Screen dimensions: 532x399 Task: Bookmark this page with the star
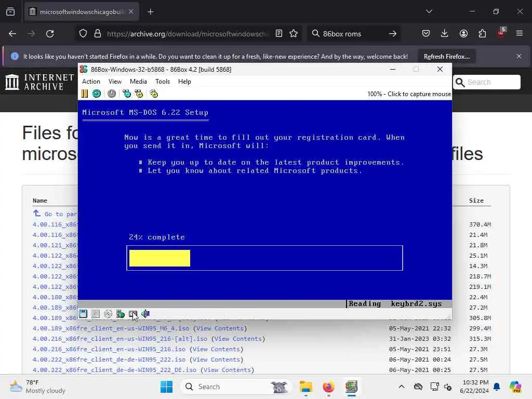(294, 34)
